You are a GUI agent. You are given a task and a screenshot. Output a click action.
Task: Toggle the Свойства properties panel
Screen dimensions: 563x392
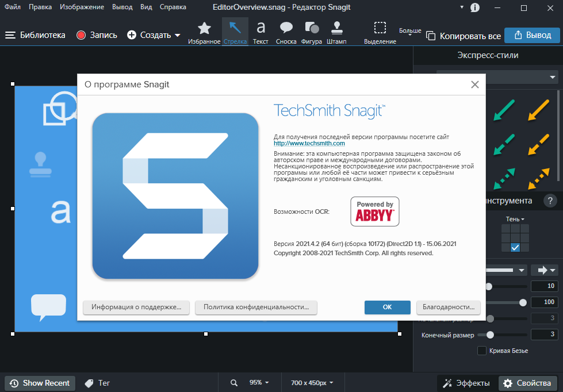pos(528,383)
